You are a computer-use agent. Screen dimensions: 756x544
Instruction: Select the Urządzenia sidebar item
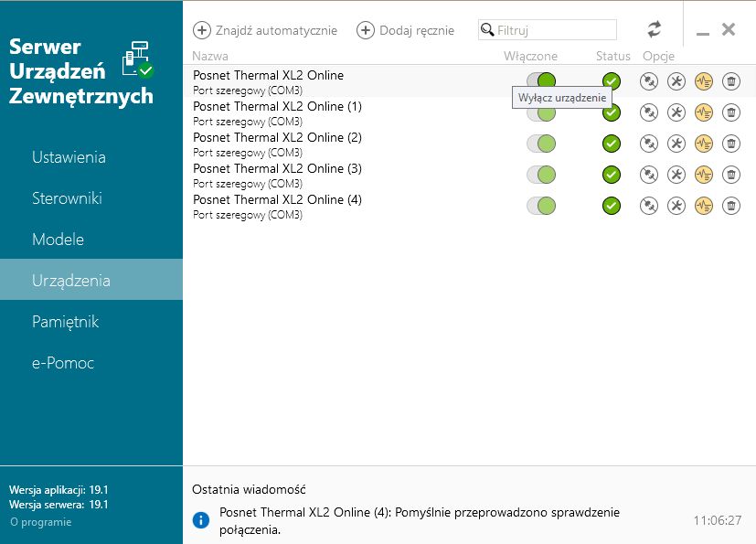(x=91, y=280)
